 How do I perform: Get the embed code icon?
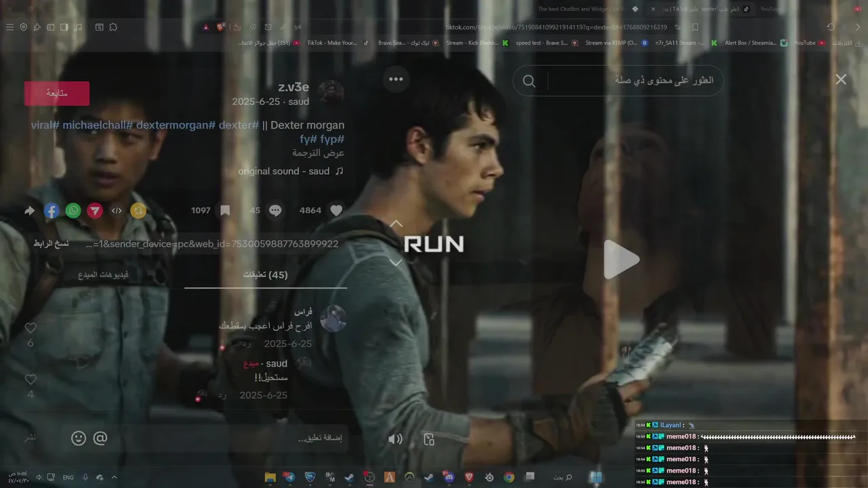coord(117,211)
